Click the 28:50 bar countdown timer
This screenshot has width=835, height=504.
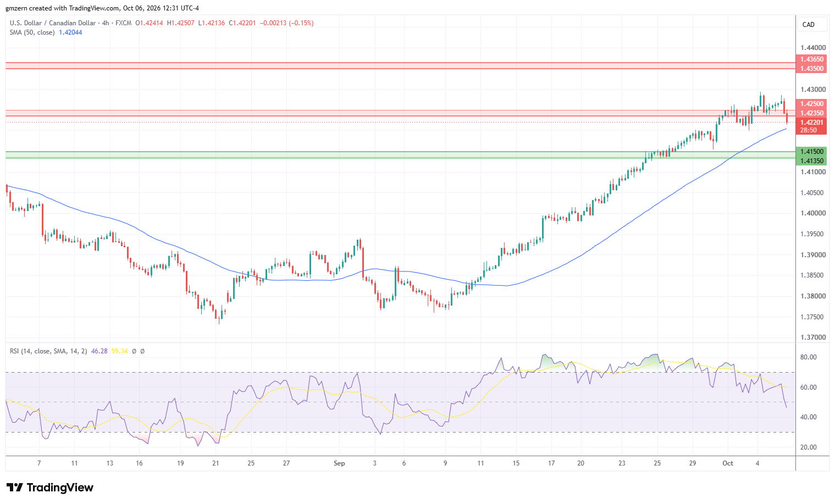click(808, 130)
